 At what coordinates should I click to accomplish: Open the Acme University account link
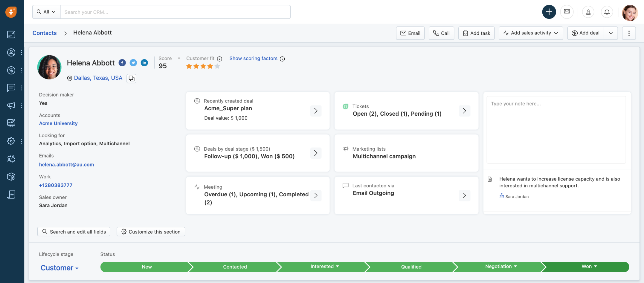pos(58,123)
